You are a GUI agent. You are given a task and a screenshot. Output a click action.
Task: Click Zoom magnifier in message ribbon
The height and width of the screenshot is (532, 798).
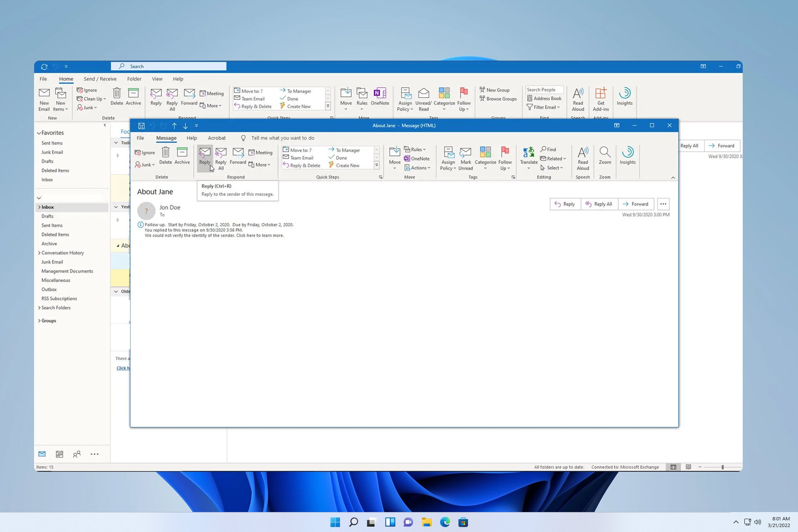[605, 156]
